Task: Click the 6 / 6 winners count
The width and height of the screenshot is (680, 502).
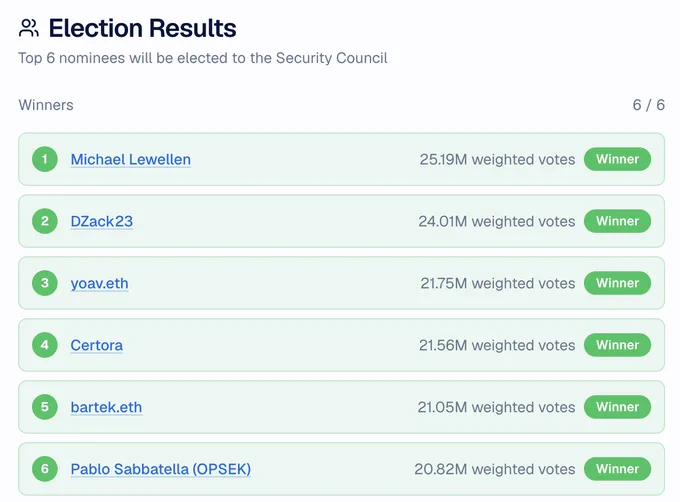Action: [648, 105]
